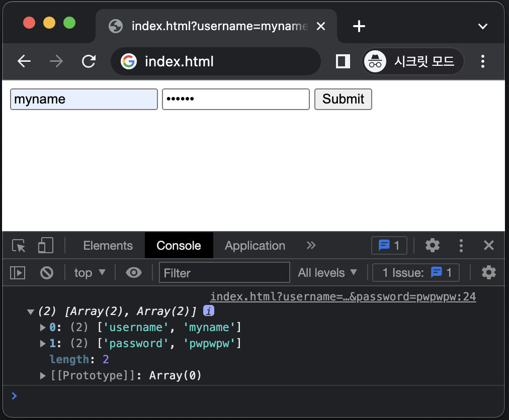Reload the page with refresh icon

click(x=89, y=61)
